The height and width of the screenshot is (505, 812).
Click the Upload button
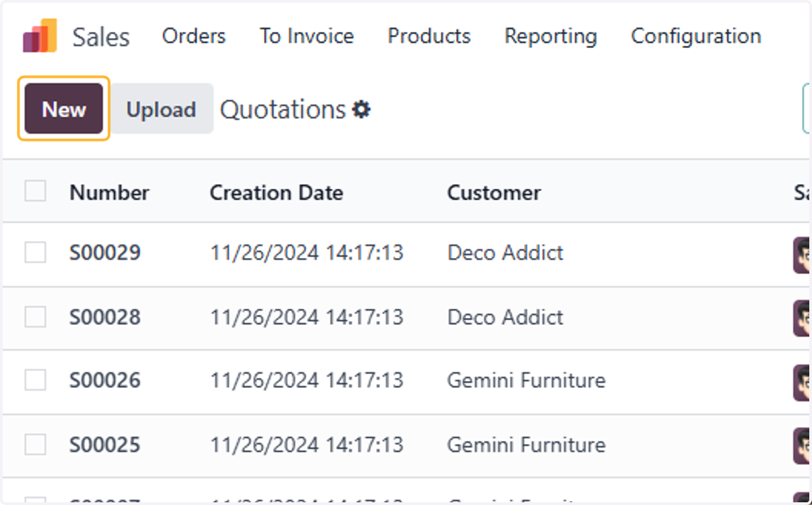161,109
